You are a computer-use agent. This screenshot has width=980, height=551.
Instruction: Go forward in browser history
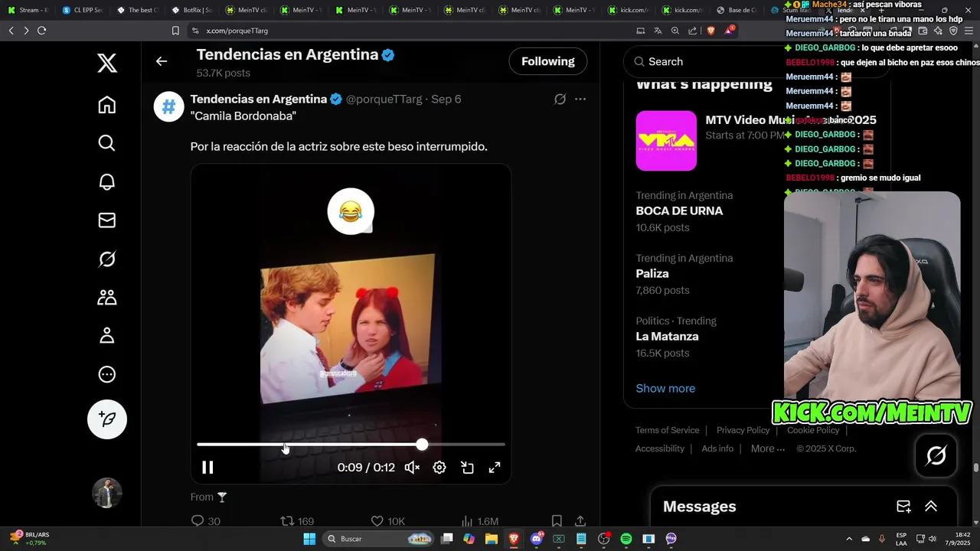click(x=26, y=31)
